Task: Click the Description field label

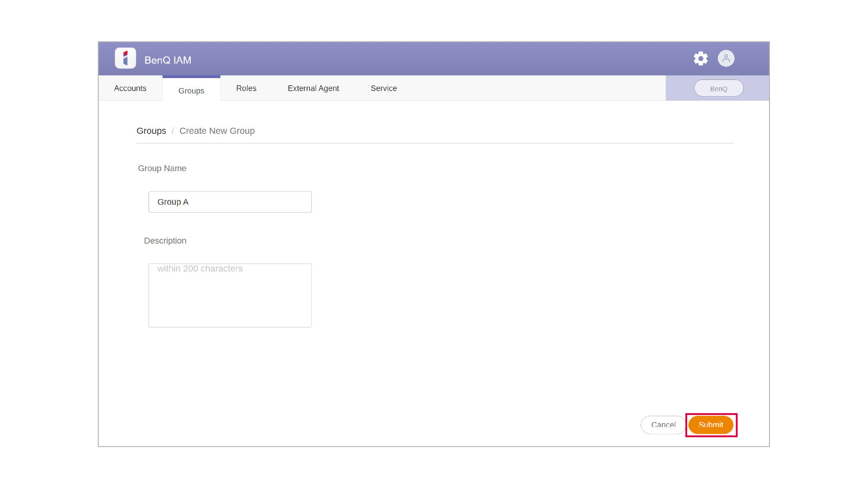Action: click(165, 241)
